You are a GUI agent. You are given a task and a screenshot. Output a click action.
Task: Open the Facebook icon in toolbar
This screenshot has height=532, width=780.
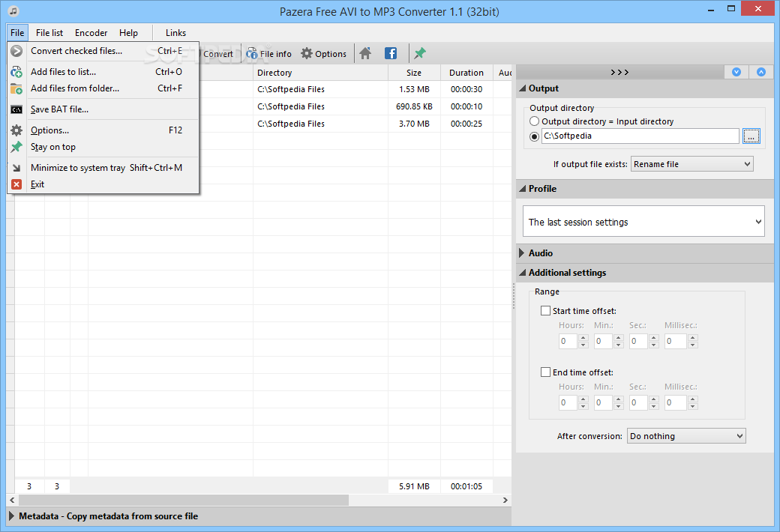(x=391, y=53)
